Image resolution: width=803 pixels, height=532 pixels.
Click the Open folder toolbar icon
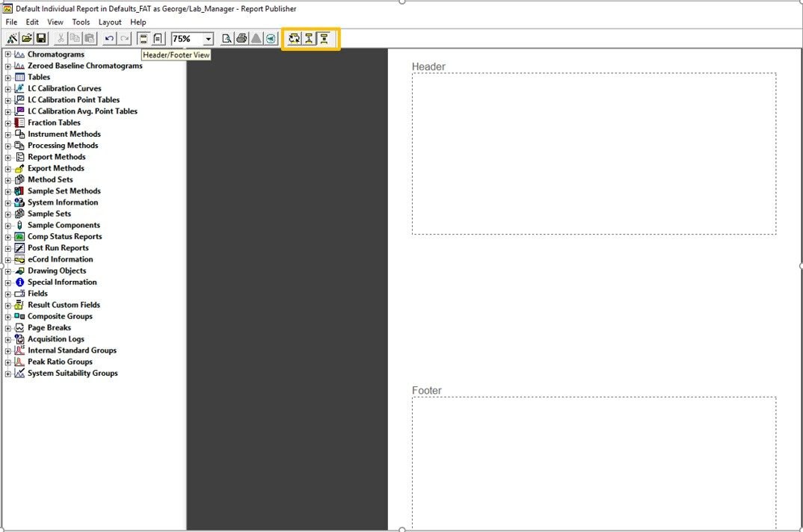27,38
